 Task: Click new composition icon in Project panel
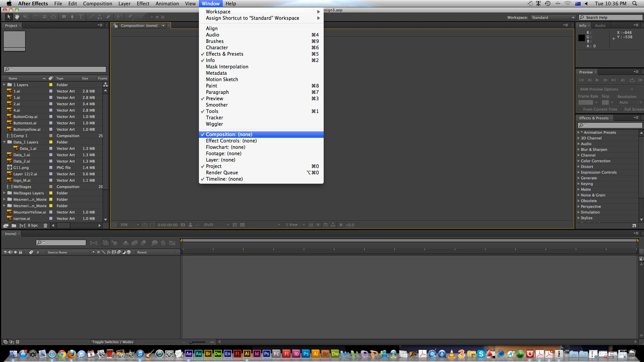22,226
